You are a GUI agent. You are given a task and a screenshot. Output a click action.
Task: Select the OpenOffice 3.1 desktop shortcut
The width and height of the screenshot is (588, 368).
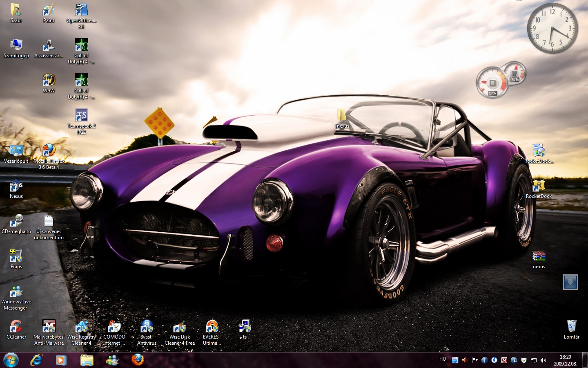pyautogui.click(x=81, y=16)
